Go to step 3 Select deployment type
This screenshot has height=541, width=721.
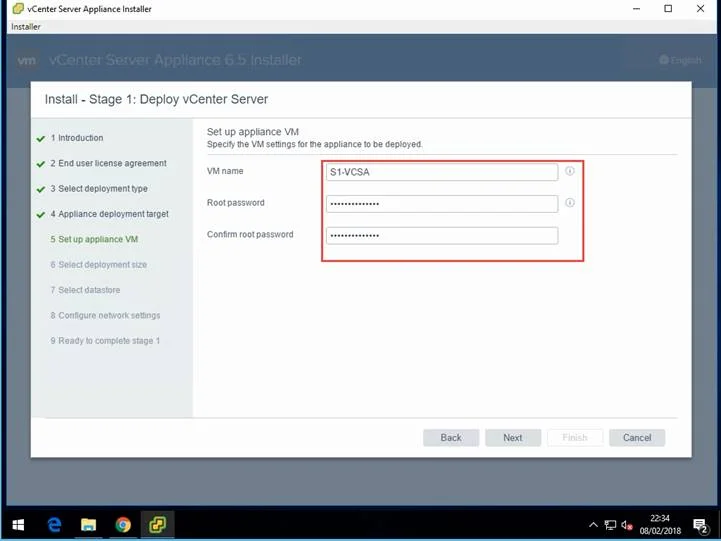(99, 188)
